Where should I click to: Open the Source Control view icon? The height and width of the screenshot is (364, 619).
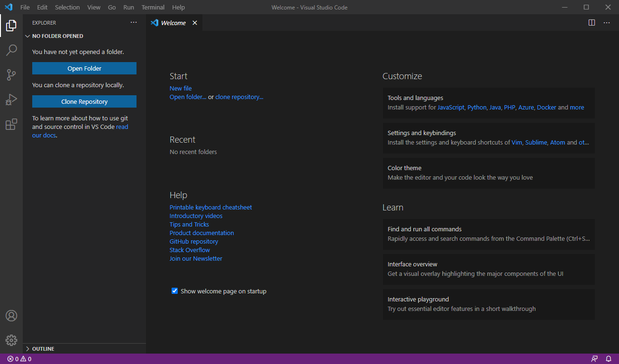(11, 75)
